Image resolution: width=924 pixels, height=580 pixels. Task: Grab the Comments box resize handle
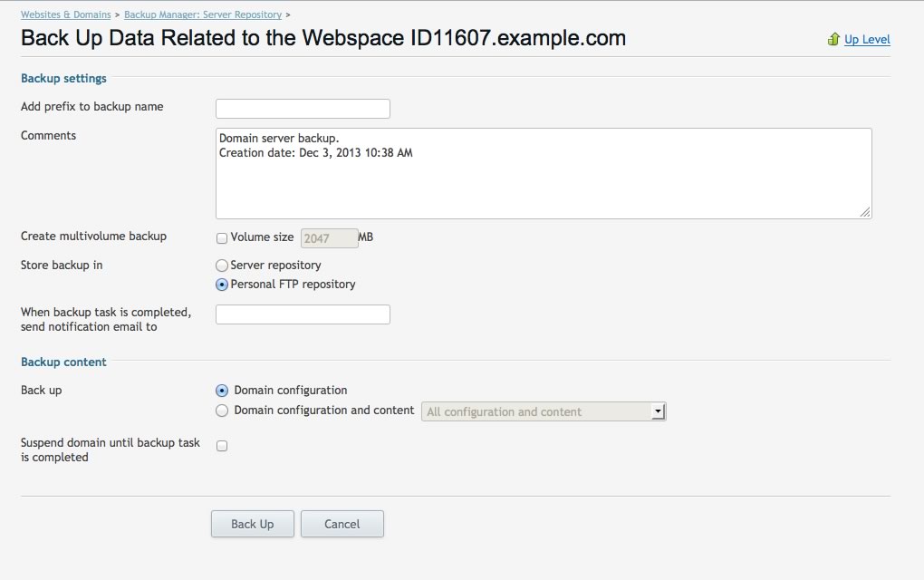[865, 212]
